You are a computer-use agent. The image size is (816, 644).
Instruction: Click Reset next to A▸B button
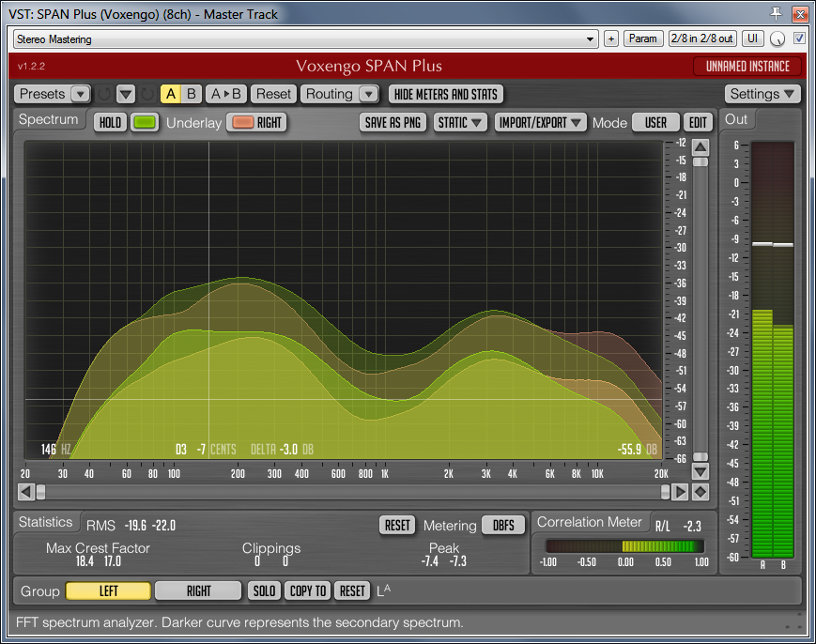pyautogui.click(x=274, y=94)
